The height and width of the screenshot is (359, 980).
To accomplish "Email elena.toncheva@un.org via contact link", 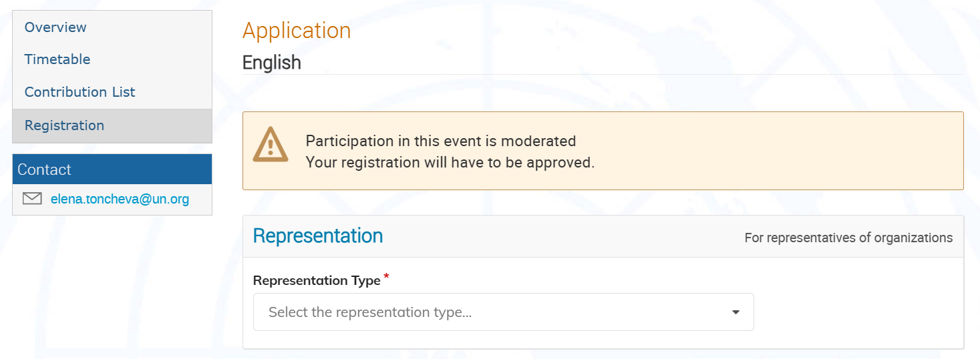I will tap(120, 199).
